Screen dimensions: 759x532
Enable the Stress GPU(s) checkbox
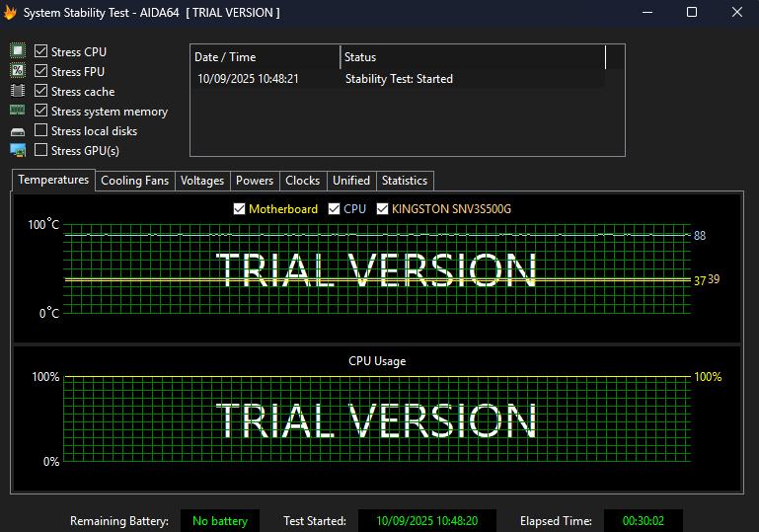pyautogui.click(x=41, y=150)
